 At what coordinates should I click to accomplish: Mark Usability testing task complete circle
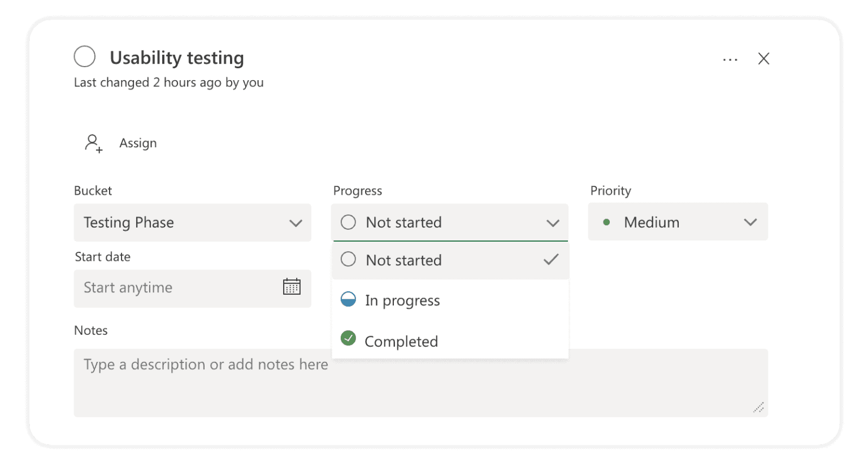(85, 56)
